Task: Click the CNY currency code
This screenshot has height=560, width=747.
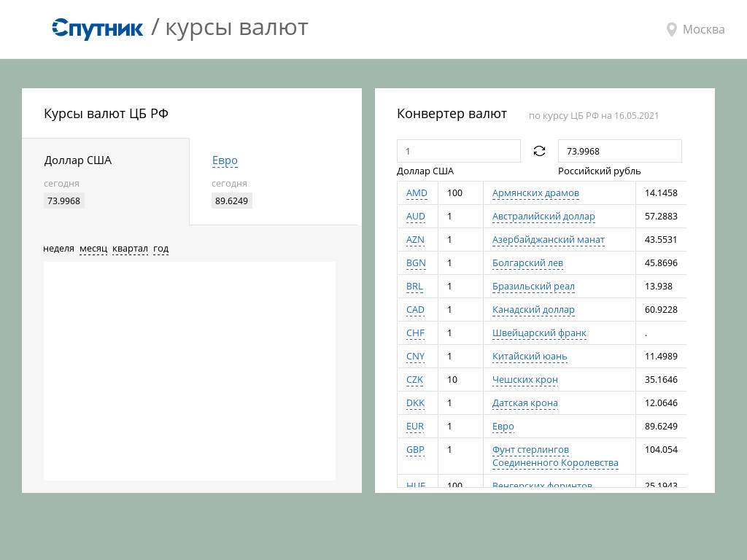Action: click(415, 357)
